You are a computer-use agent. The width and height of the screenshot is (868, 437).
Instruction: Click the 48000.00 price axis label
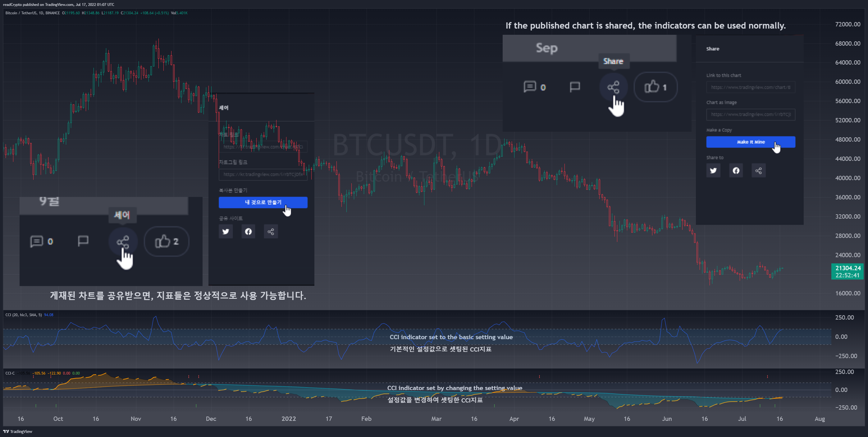click(x=847, y=139)
